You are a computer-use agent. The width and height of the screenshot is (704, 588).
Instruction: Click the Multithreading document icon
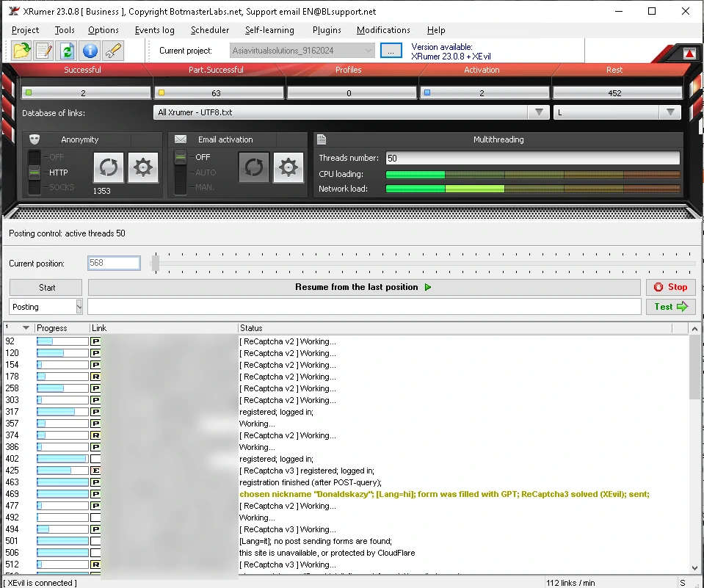coord(322,139)
